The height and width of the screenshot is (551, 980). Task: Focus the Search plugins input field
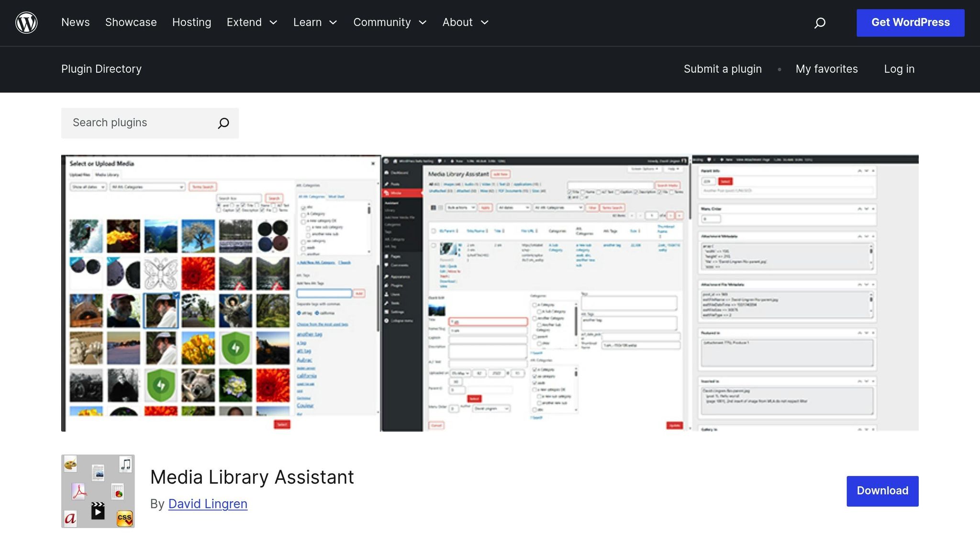coord(139,123)
